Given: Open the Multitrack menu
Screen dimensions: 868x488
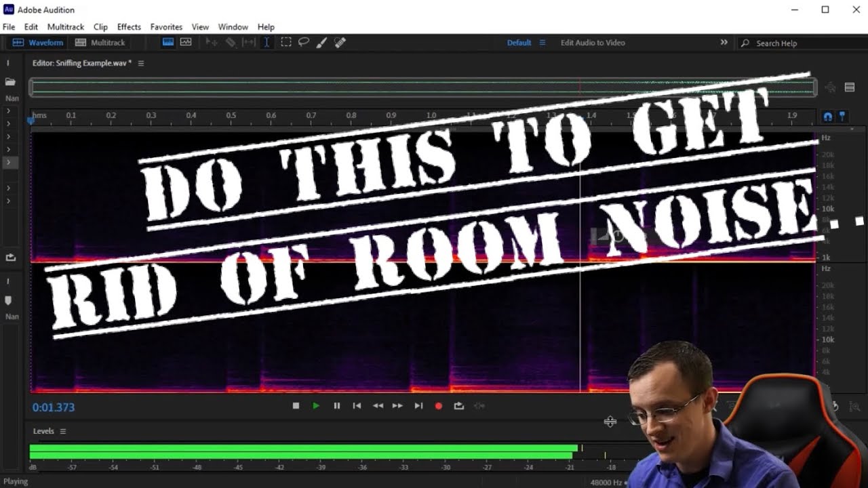Looking at the screenshot, I should (x=66, y=27).
